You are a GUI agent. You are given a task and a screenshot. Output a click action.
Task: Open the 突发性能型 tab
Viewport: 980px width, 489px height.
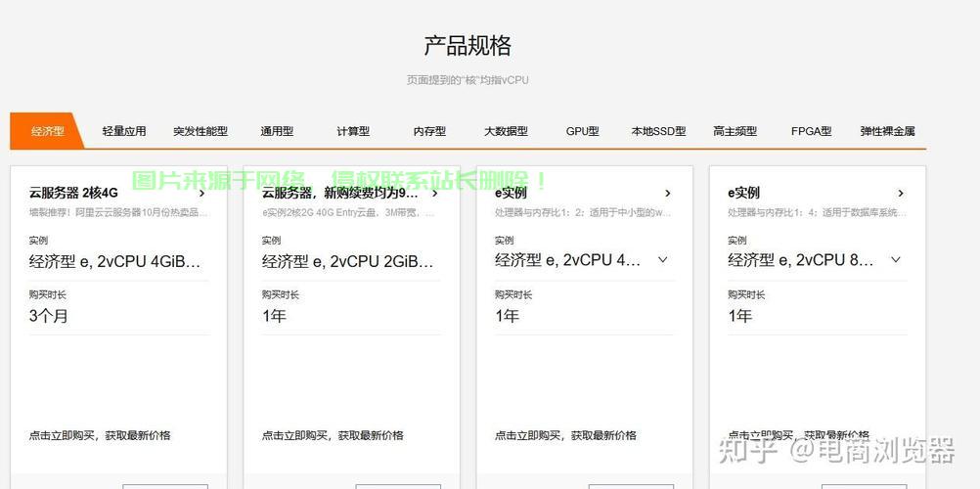[200, 131]
